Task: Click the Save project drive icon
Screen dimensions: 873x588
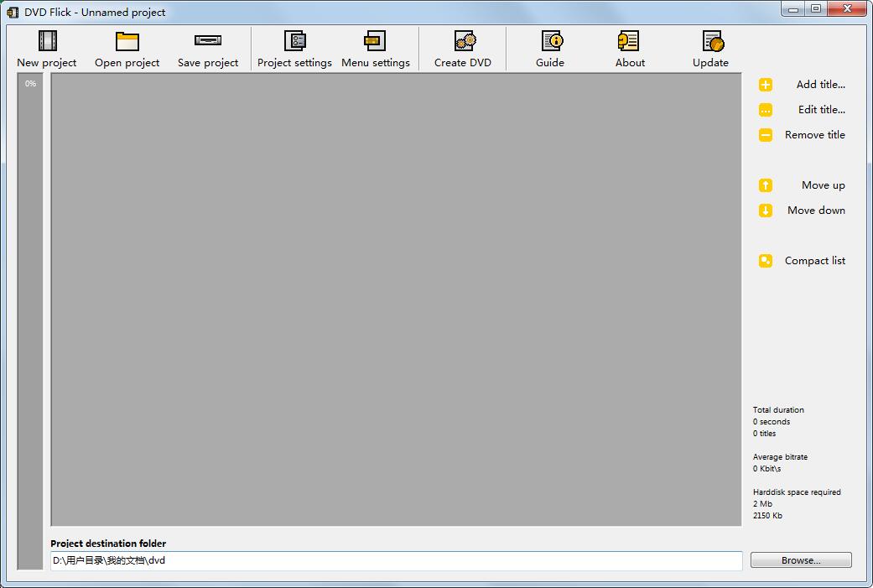Action: click(x=208, y=40)
